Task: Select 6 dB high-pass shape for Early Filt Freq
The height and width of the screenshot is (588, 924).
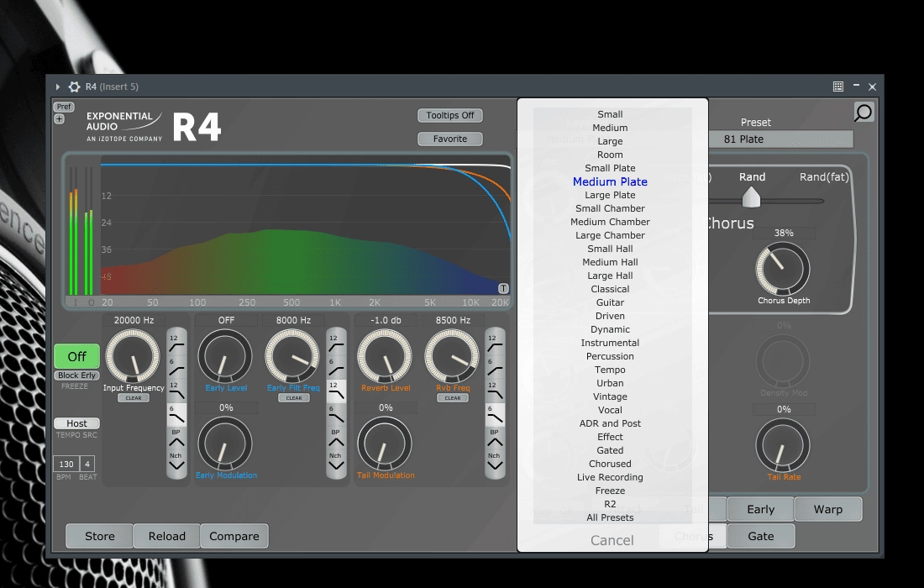Action: [336, 367]
